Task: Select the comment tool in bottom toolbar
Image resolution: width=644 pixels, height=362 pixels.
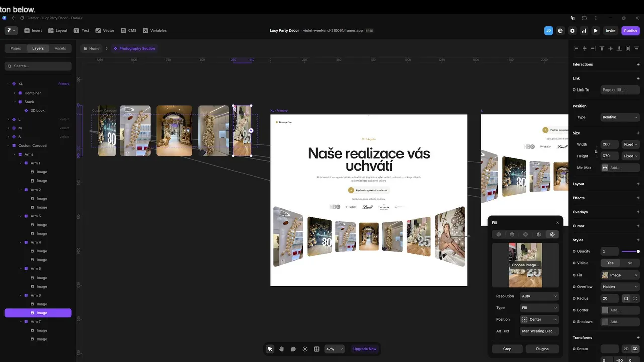Action: point(293,349)
